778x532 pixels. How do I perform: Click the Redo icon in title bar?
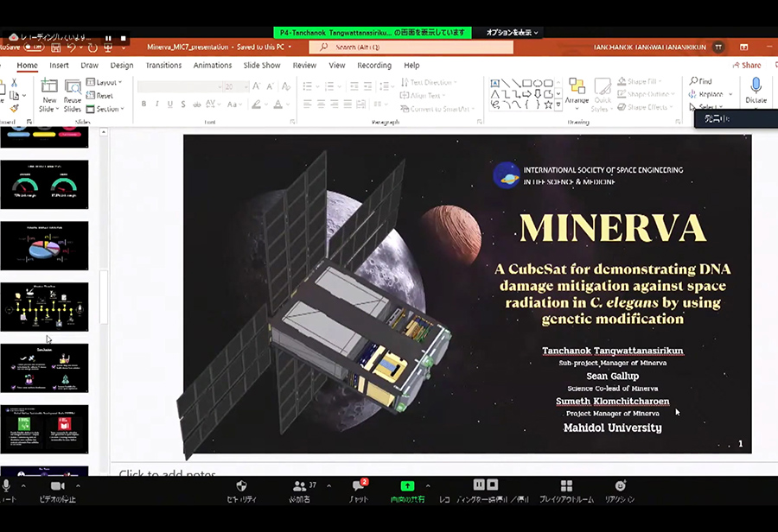pos(92,47)
